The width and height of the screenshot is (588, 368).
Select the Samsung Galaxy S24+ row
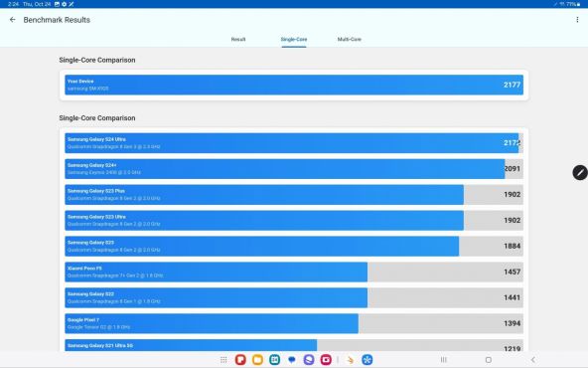point(294,169)
